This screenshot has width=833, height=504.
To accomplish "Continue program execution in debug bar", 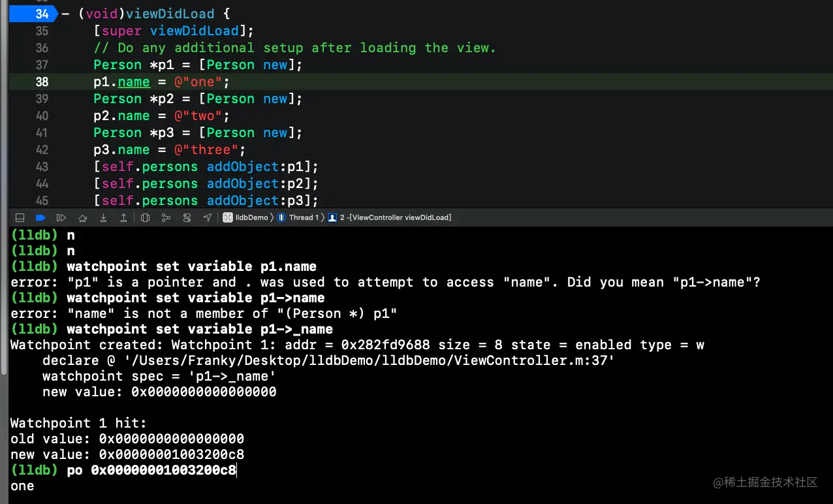I will click(61, 217).
